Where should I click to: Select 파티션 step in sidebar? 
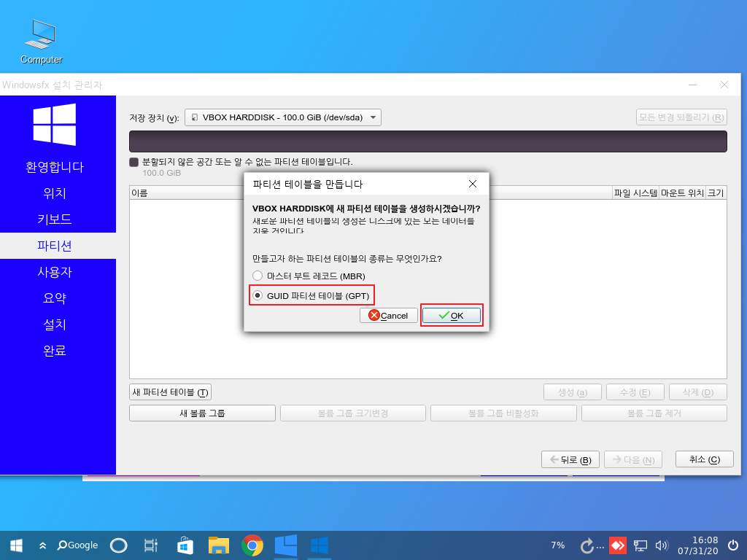pyautogui.click(x=55, y=246)
